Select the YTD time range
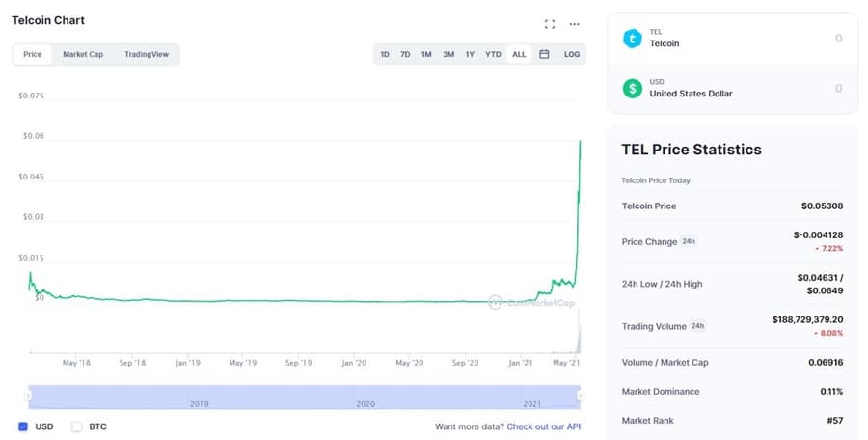This screenshot has width=868, height=440. [493, 54]
